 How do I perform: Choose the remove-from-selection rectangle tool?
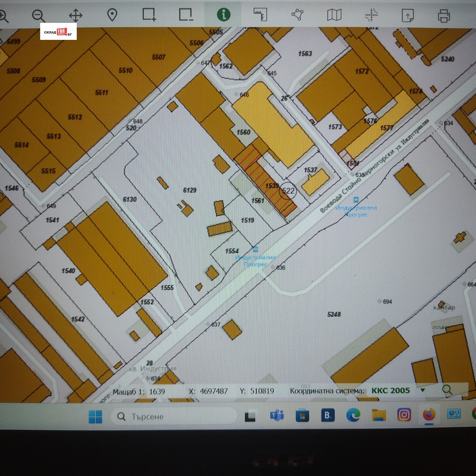[x=186, y=15]
